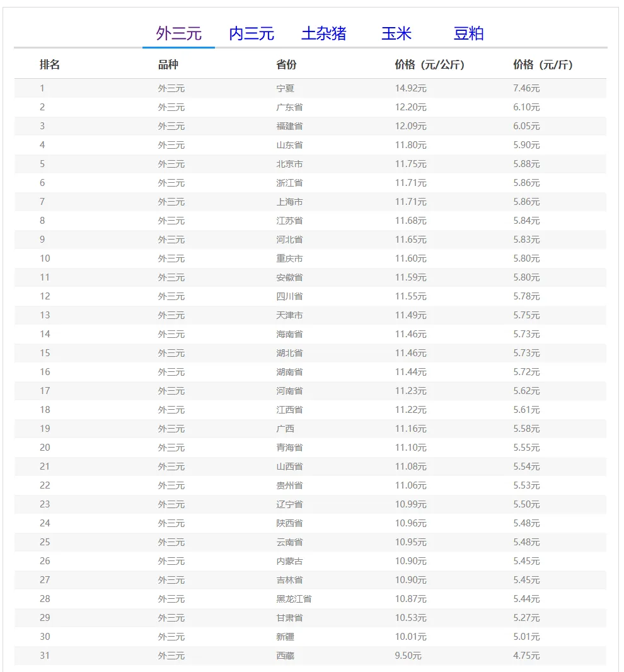Click the 12.20元 price cell
The height and width of the screenshot is (672, 624).
[410, 107]
